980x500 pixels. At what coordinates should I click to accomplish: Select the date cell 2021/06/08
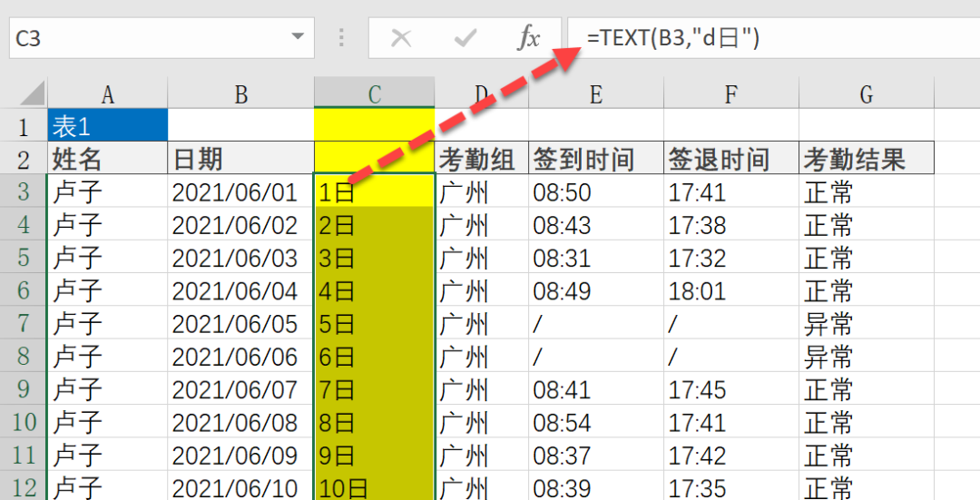pos(240,422)
